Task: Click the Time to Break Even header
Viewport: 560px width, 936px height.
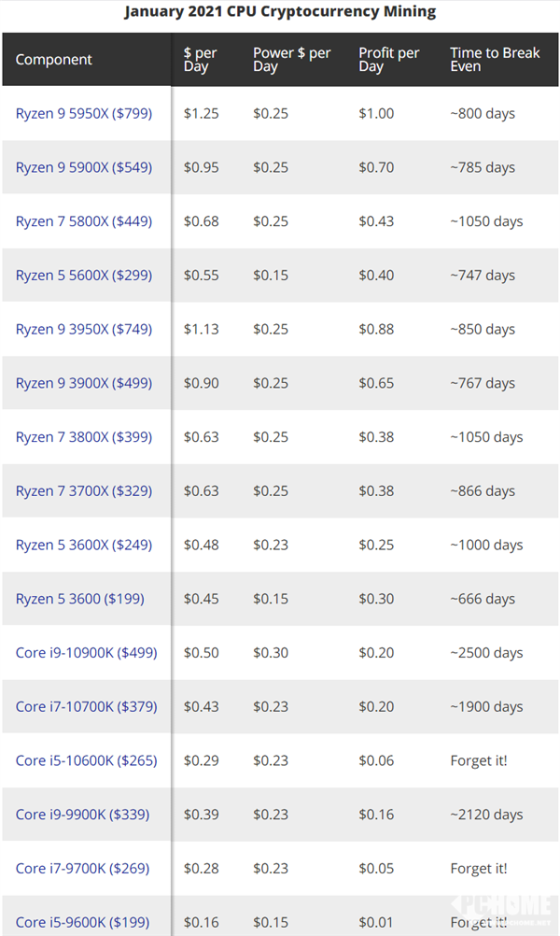Action: click(495, 60)
